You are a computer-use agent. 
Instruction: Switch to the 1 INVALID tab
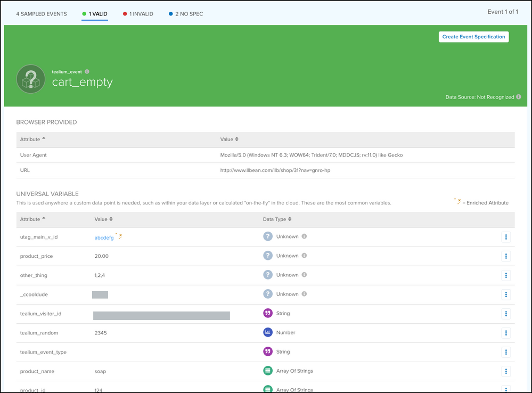tap(137, 14)
